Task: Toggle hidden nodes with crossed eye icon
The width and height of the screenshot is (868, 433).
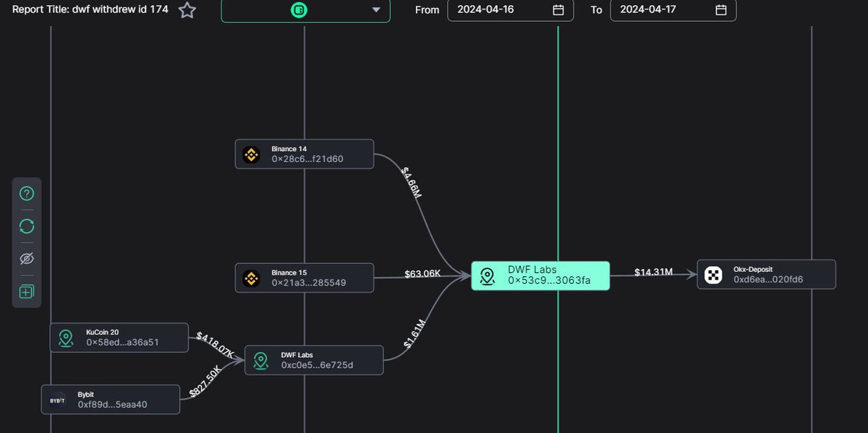Action: click(27, 259)
